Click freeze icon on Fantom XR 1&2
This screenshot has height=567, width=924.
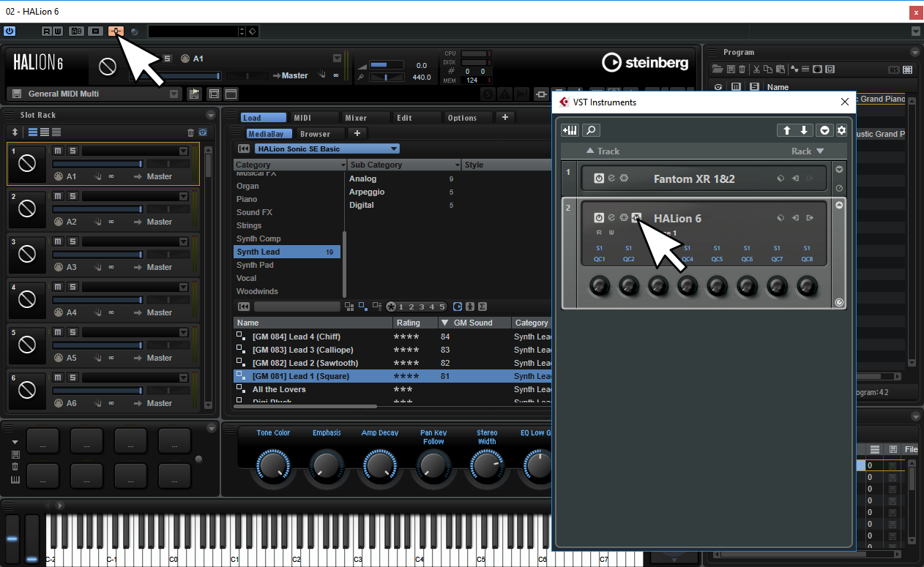point(624,178)
